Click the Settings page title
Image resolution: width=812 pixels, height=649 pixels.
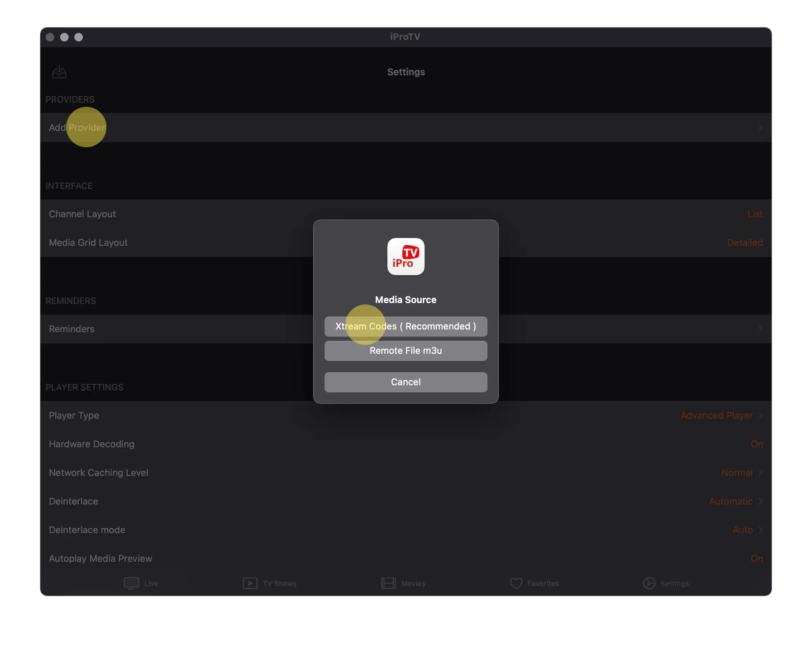coord(406,72)
